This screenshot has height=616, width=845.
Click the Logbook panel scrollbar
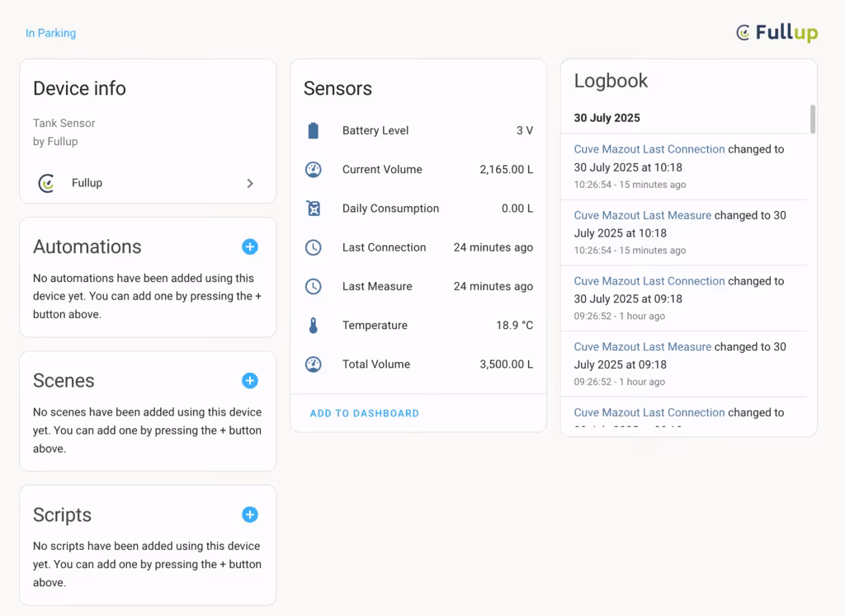[813, 119]
